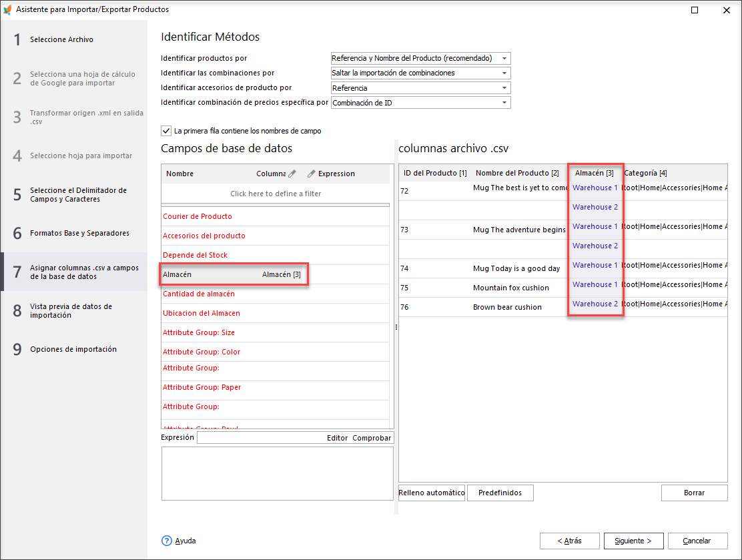742x560 pixels.
Task: Click the 'Almacén [3]' column header
Action: click(595, 174)
